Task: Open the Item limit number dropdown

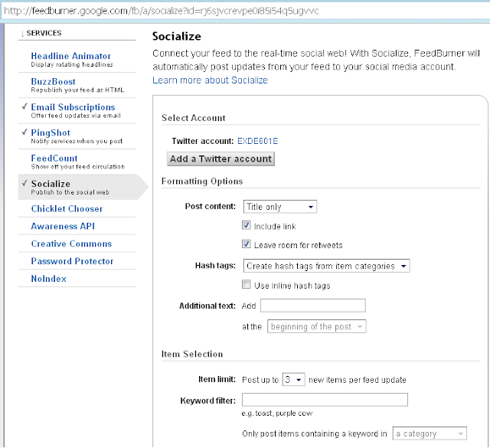Action: click(294, 379)
